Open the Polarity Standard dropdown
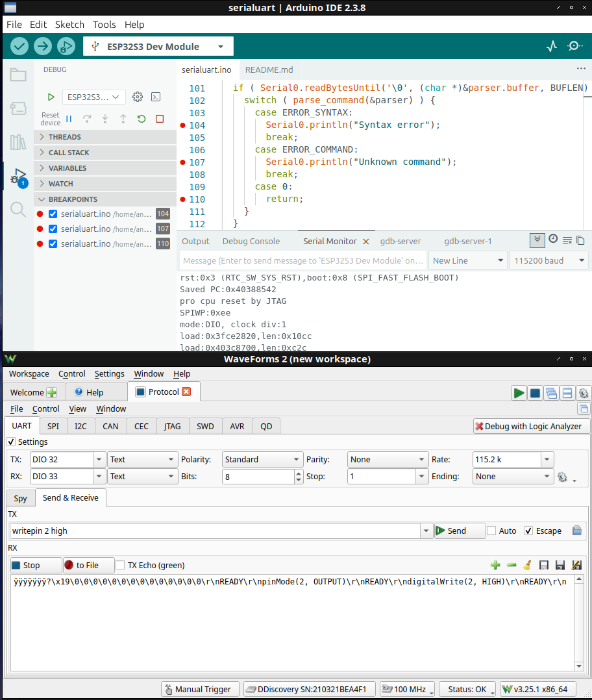The height and width of the screenshot is (700, 592). [262, 459]
